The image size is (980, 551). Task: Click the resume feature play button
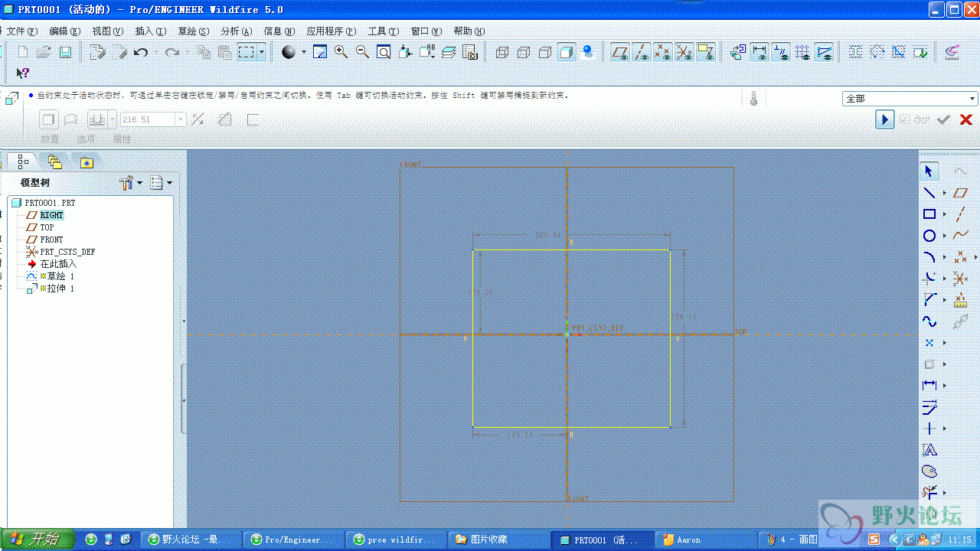(x=885, y=119)
